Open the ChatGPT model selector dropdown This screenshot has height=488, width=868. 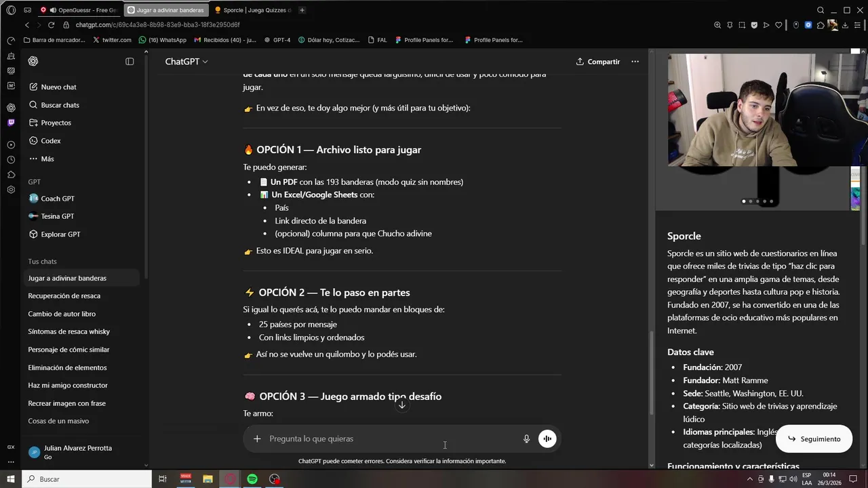pos(186,62)
